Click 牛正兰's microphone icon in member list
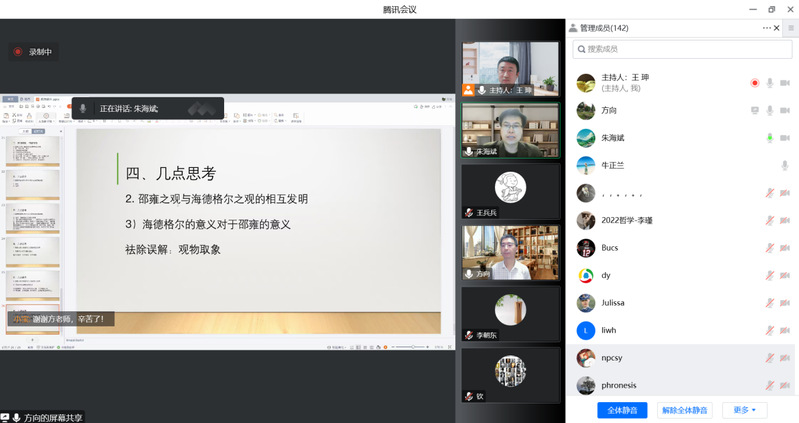The width and height of the screenshot is (799, 423). click(x=784, y=165)
